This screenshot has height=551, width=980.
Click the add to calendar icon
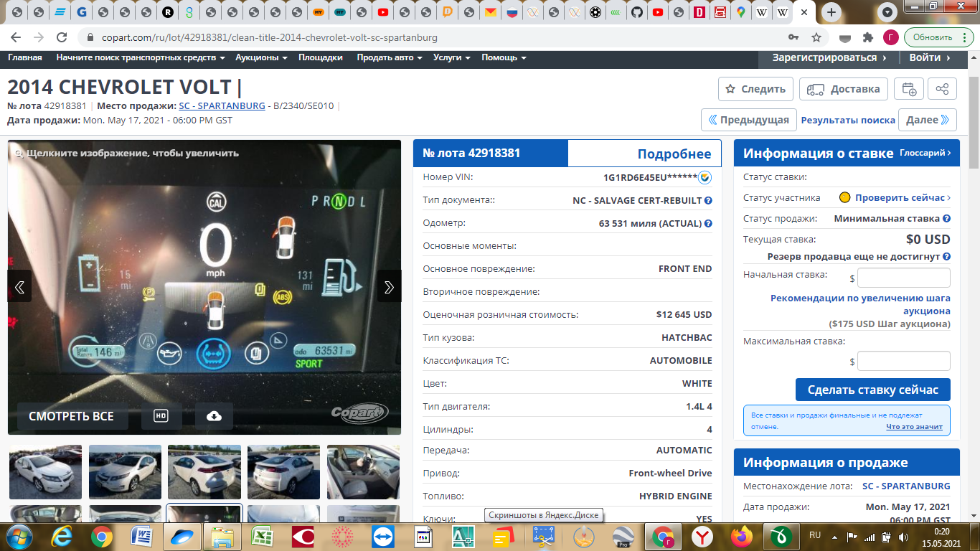coord(909,89)
